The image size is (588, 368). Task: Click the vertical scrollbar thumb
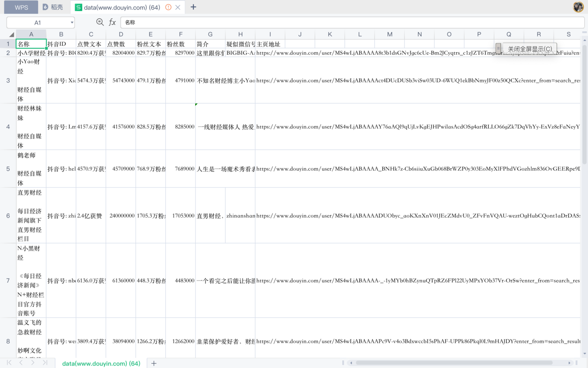coord(584,104)
